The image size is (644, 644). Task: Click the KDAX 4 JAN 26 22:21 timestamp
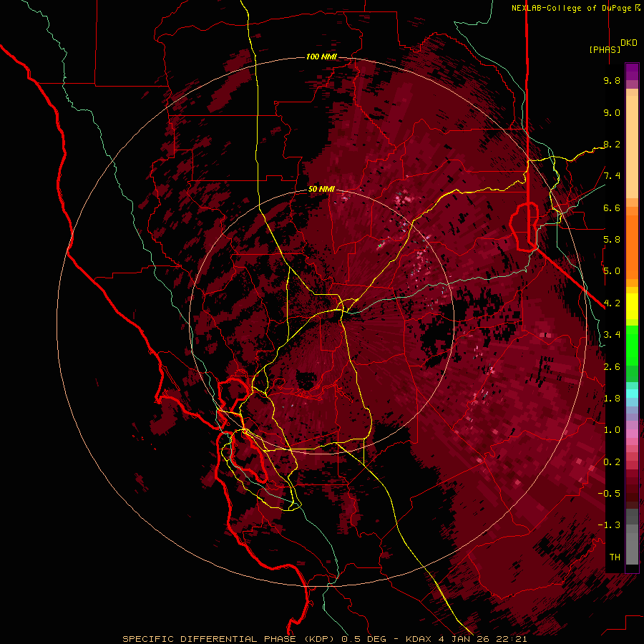(466, 639)
